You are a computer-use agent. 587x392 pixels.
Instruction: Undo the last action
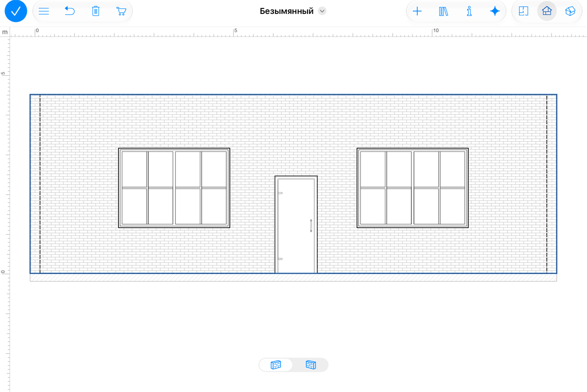[70, 11]
